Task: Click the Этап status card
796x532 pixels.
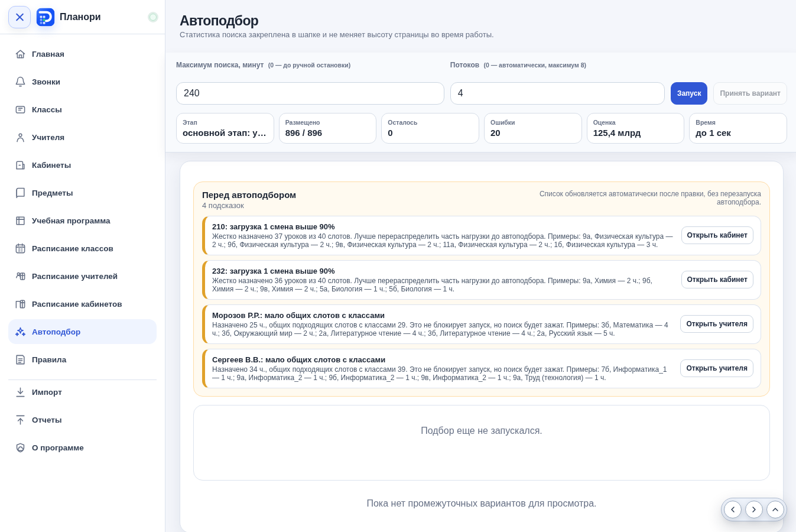Action: point(225,128)
